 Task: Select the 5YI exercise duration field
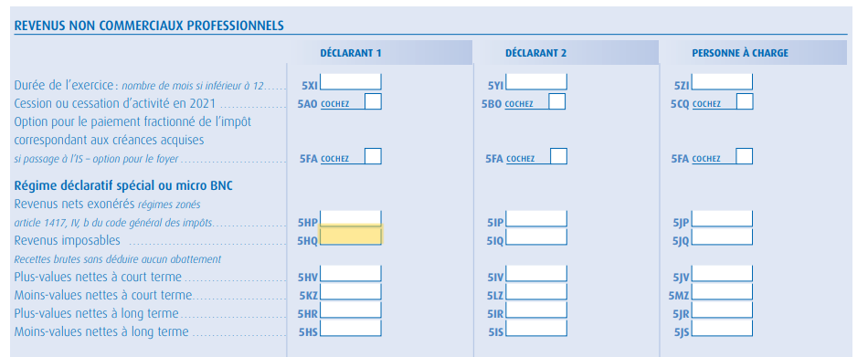[x=536, y=82]
